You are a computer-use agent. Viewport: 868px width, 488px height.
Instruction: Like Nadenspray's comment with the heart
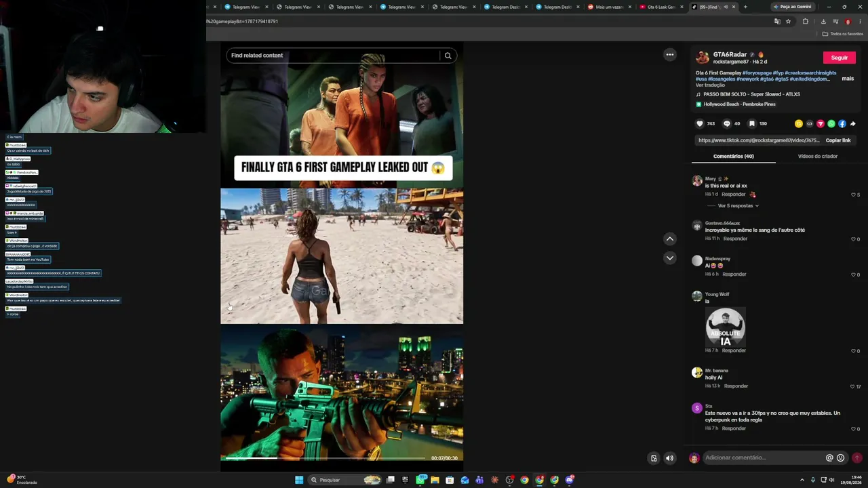click(x=854, y=274)
